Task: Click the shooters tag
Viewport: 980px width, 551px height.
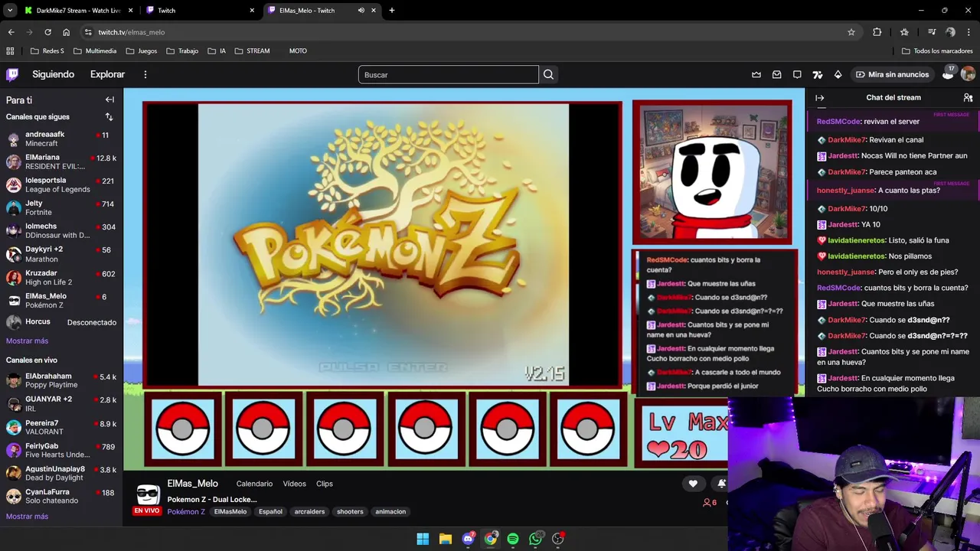Action: coord(350,511)
